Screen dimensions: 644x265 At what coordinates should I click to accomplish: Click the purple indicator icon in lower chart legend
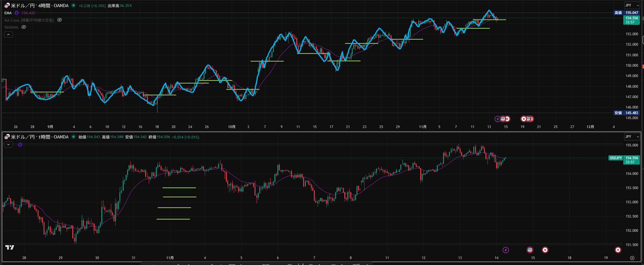(x=20, y=145)
